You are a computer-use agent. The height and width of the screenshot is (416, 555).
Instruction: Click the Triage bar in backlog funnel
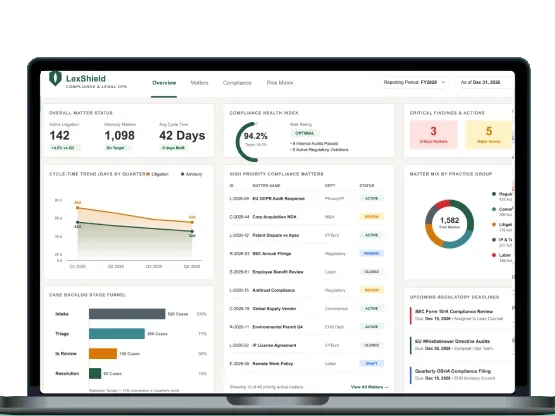[117, 334]
